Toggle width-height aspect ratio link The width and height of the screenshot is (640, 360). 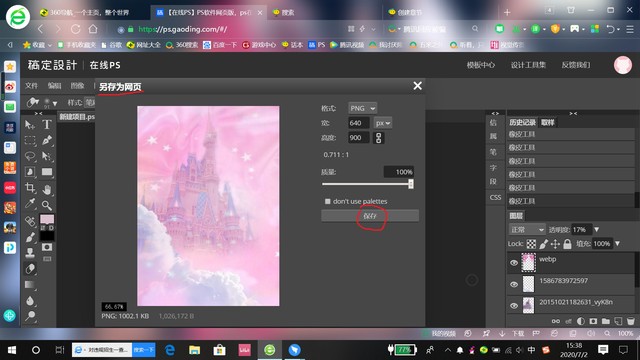point(378,138)
